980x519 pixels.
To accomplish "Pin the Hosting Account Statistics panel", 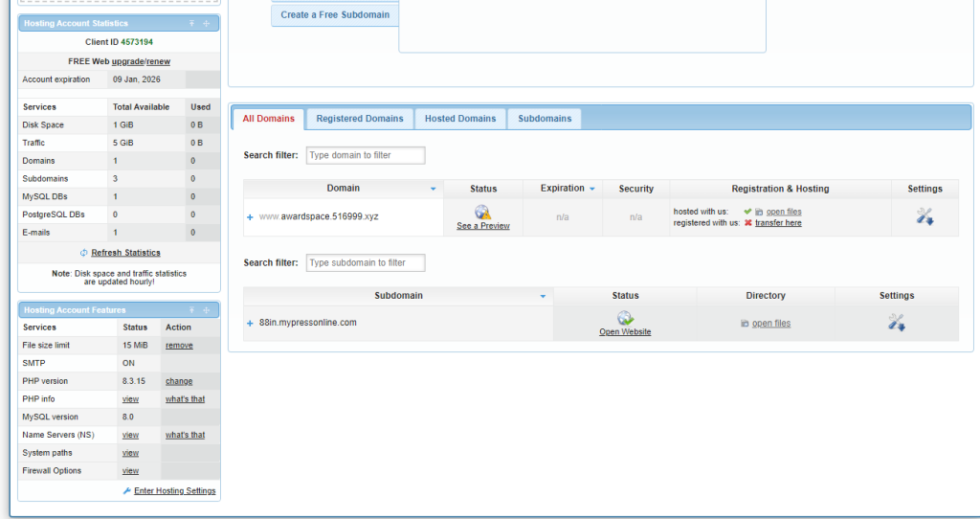I will tap(191, 23).
